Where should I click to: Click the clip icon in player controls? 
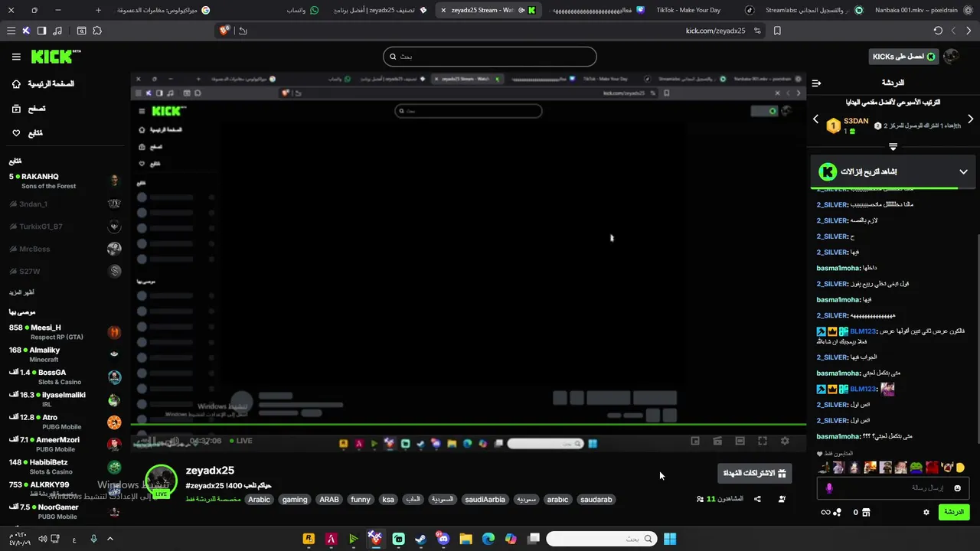(717, 441)
